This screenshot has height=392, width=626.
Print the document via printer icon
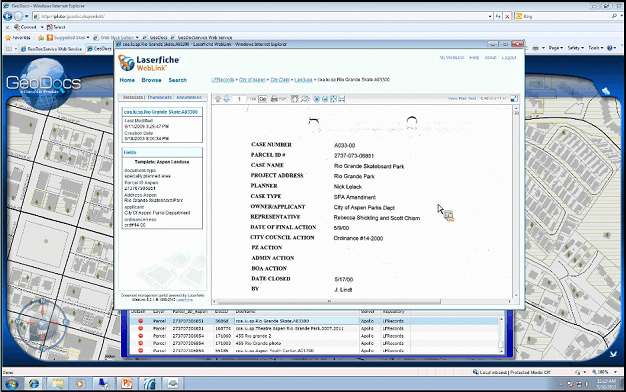pyautogui.click(x=274, y=99)
